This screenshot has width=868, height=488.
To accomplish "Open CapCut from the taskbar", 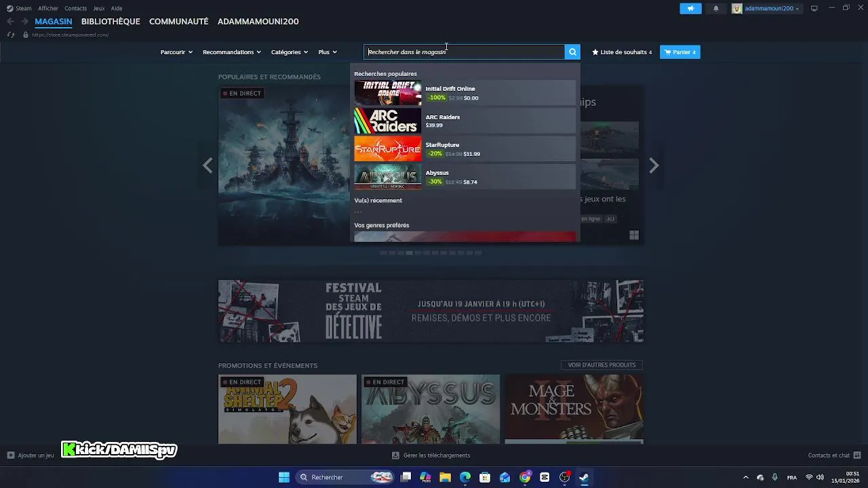I will click(545, 477).
